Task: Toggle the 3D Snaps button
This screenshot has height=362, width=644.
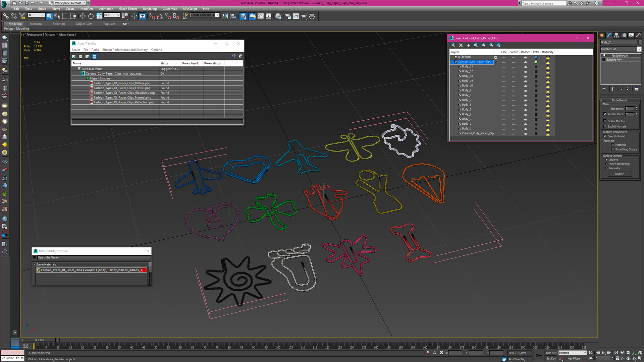Action: pos(152,16)
